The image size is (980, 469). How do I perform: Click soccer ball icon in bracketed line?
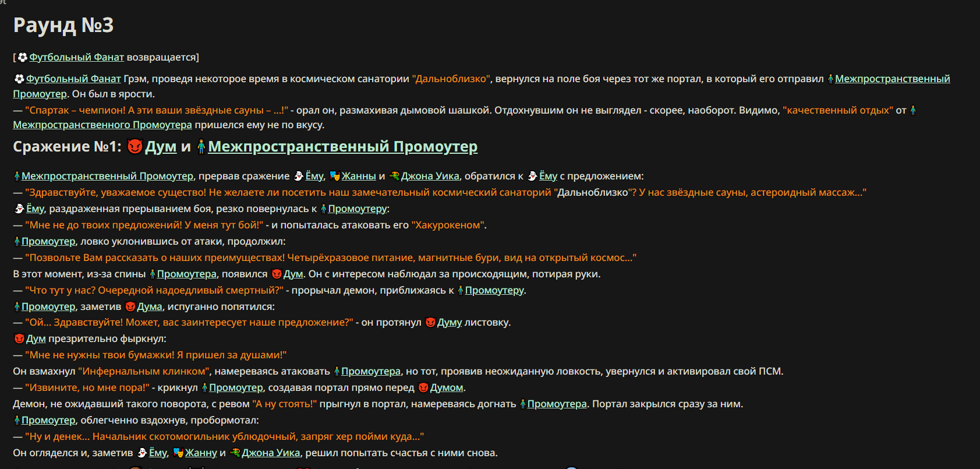(x=23, y=57)
